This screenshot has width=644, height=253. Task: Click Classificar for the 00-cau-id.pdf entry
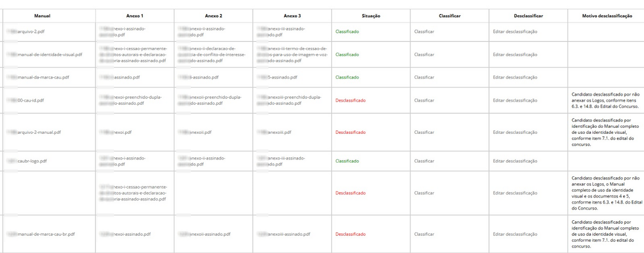click(x=424, y=100)
